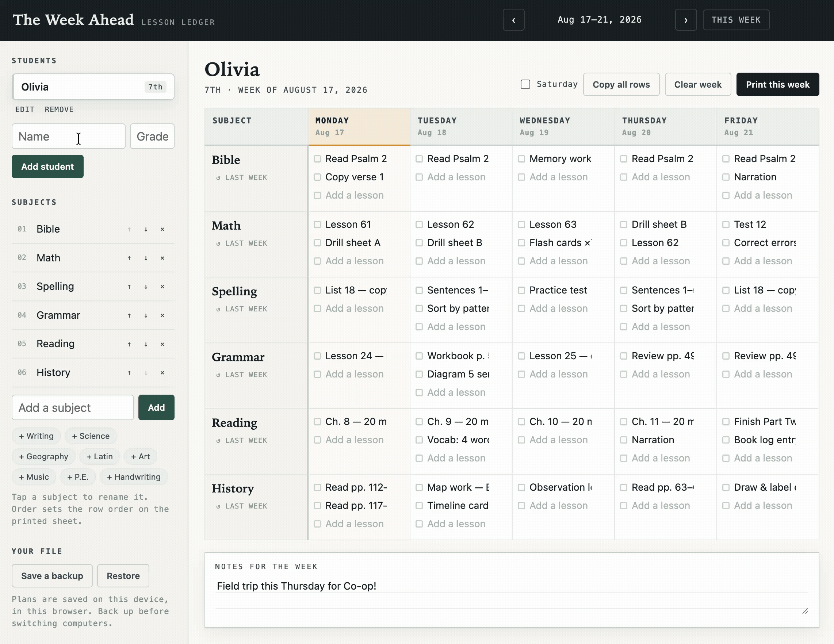Focus the student Grade field
The height and width of the screenshot is (644, 834).
[x=152, y=136]
